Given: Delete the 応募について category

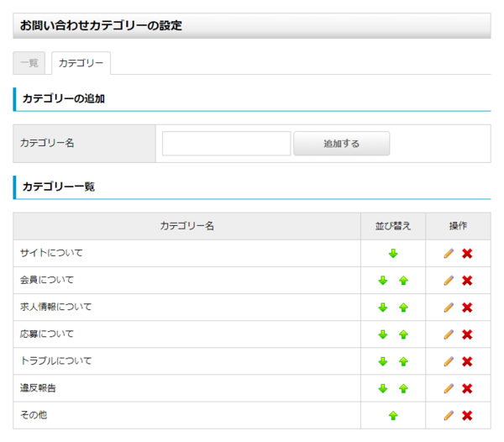Looking at the screenshot, I should (x=467, y=334).
